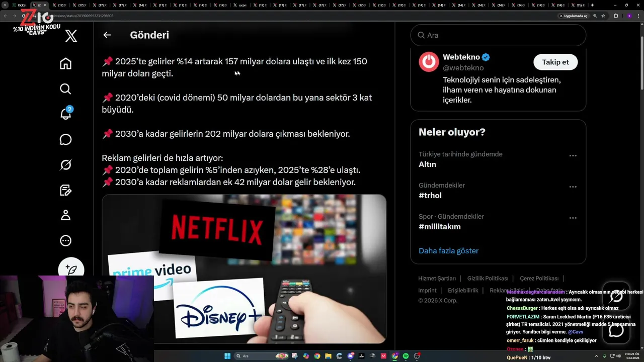
Task: Open the Altın trending topic
Action: (427, 164)
